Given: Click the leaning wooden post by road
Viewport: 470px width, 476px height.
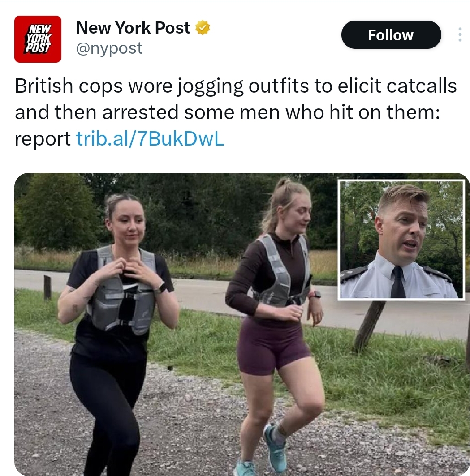Looking at the screenshot, I should click(369, 326).
